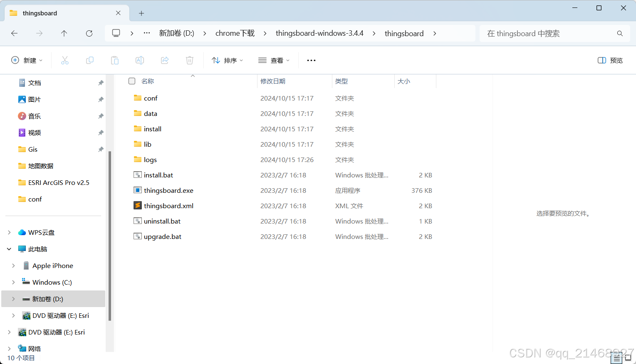Expand the WPS云盘 tree node
This screenshot has height=364, width=636.
click(x=9, y=232)
